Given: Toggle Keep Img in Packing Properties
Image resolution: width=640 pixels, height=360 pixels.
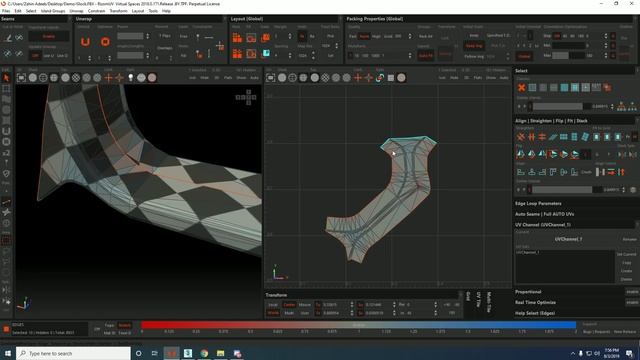Looking at the screenshot, I should pos(473,46).
